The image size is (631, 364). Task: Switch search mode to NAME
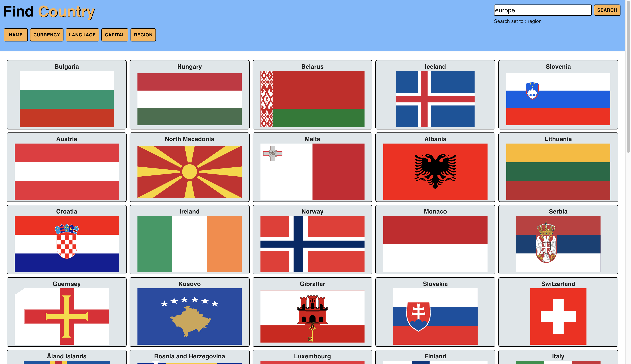tap(16, 35)
